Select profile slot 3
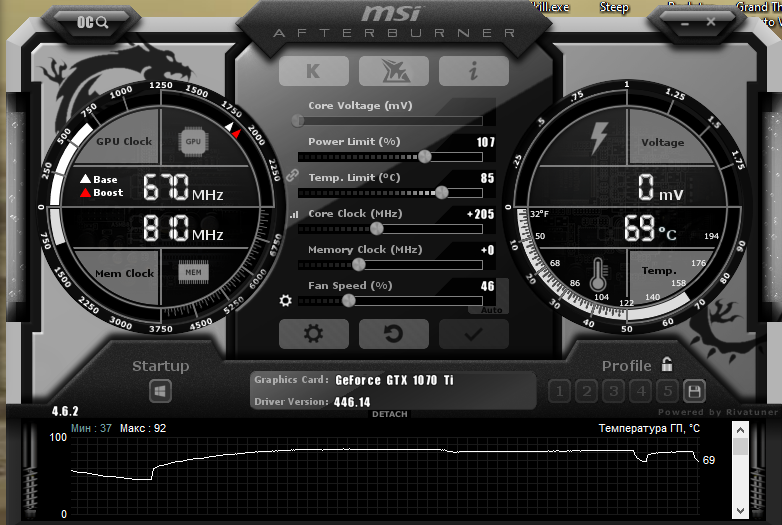Screen dimensions: 782x525 tap(613, 391)
